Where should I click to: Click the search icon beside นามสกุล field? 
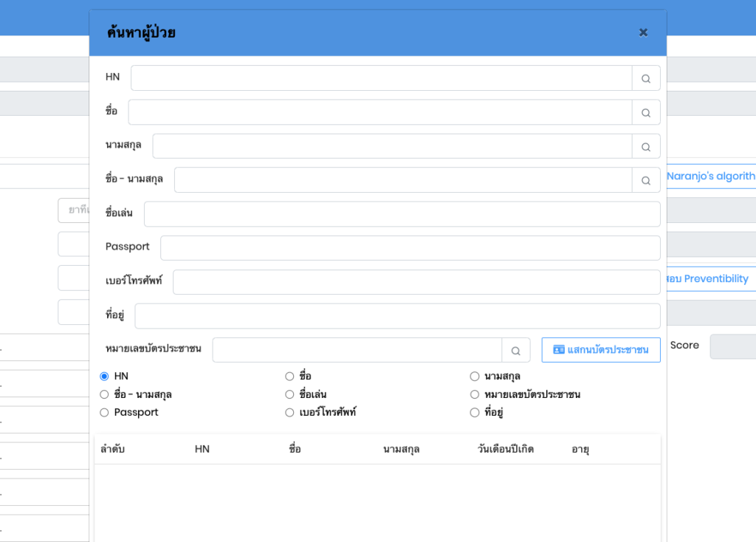tap(646, 147)
